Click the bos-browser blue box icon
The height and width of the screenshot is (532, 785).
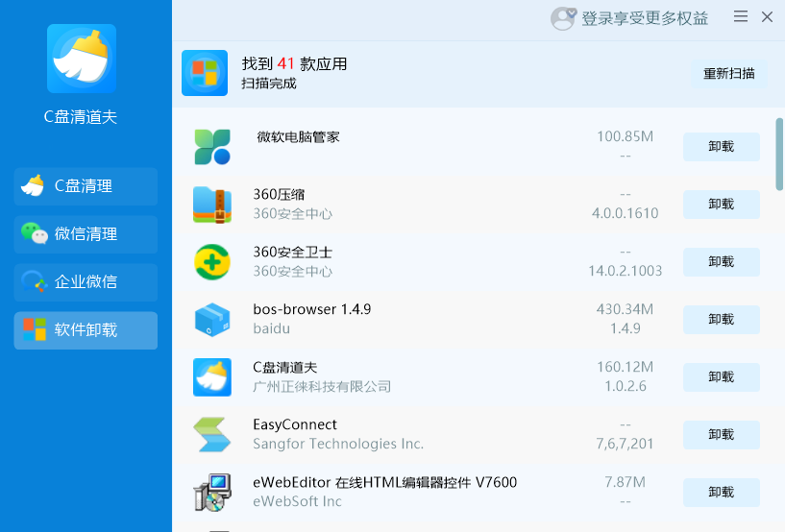point(212,320)
